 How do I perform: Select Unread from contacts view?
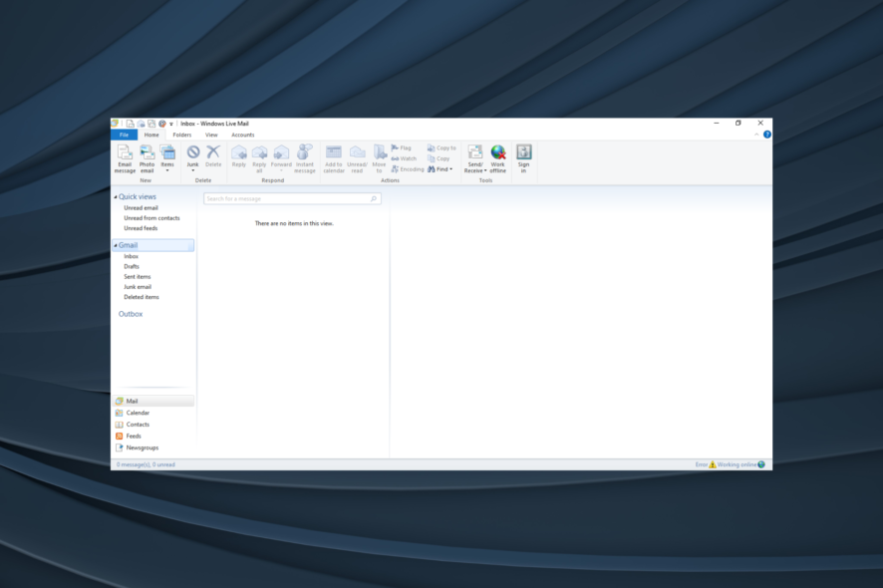click(151, 217)
